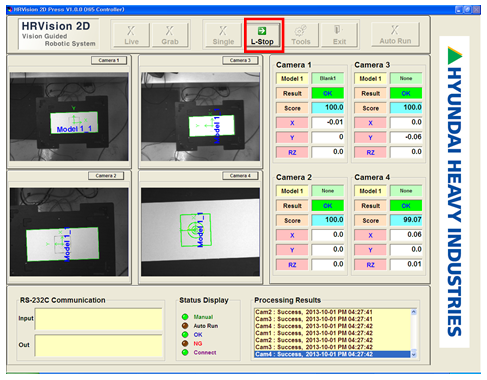Select the Cam4 Success result row
487x380 pixels.
click(x=332, y=354)
